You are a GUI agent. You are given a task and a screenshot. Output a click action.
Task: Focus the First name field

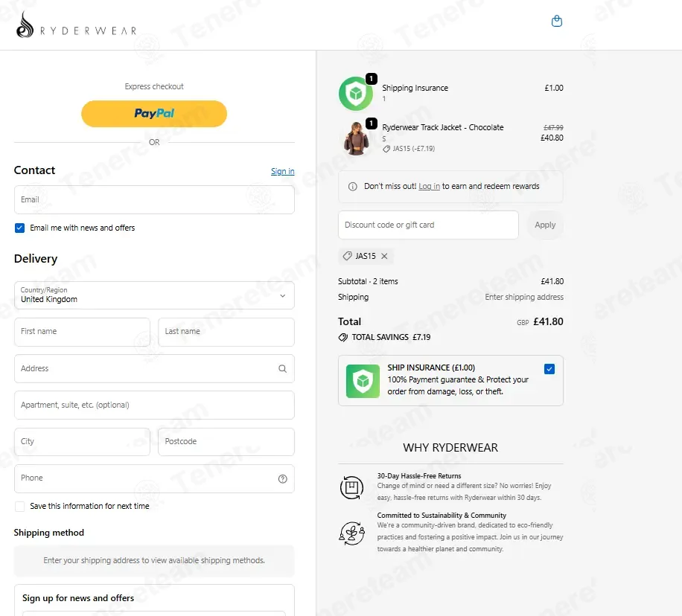pos(82,332)
